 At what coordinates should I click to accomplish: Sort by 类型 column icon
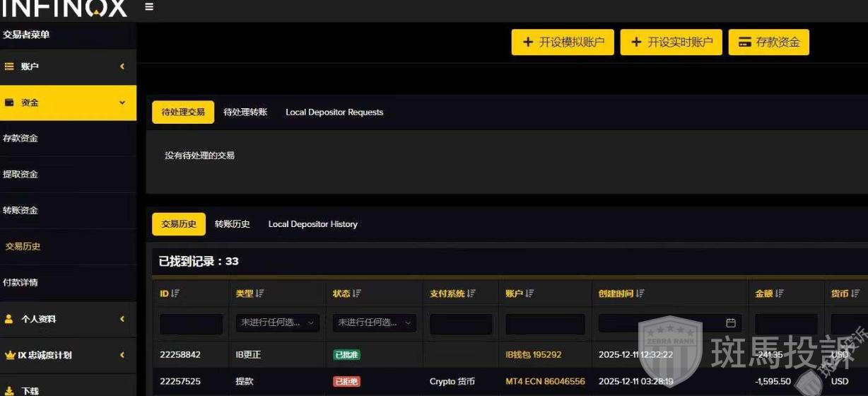pos(259,293)
